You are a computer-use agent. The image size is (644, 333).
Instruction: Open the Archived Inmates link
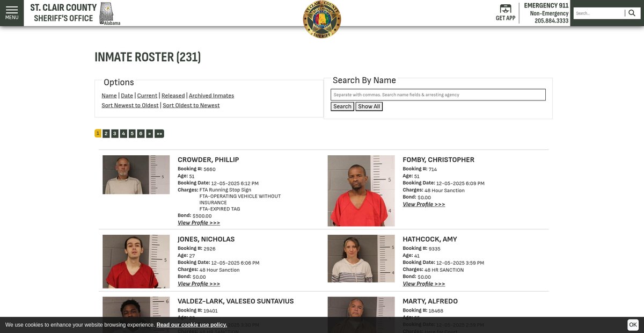[211, 96]
